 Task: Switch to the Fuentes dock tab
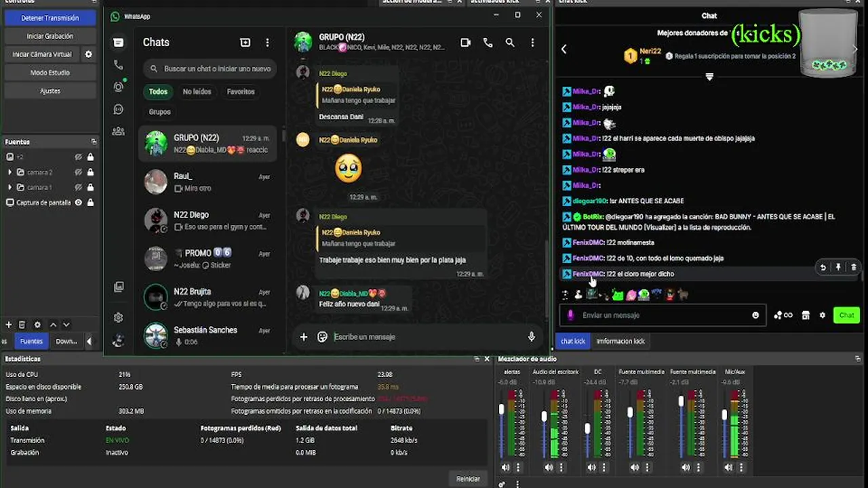(x=31, y=341)
